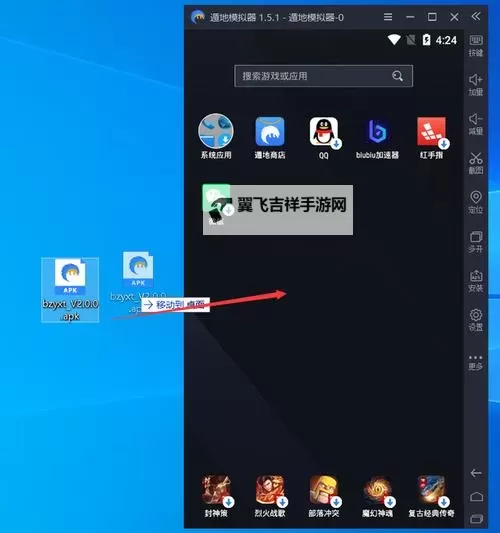Click the search magnifier icon
The image size is (500, 533).
click(397, 76)
